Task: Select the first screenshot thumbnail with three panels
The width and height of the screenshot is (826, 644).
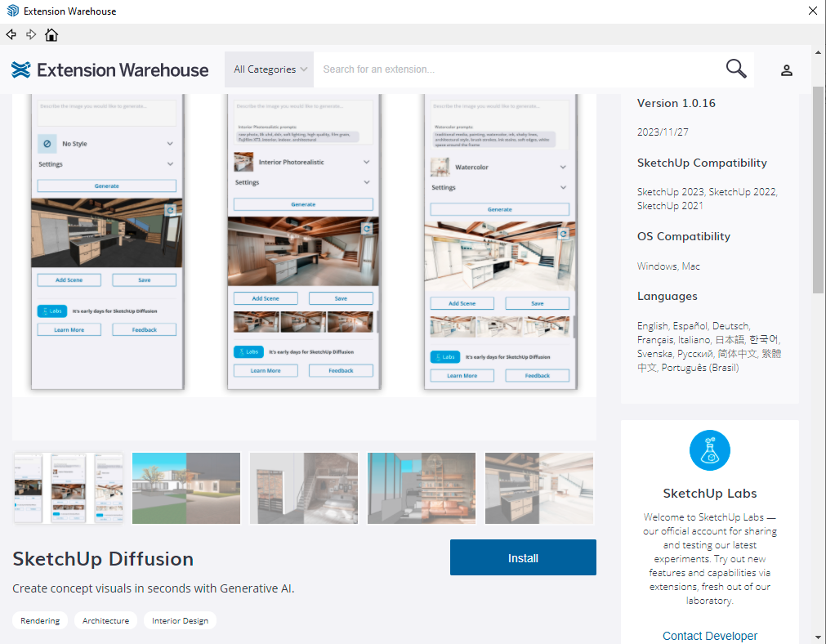Action: [x=69, y=488]
